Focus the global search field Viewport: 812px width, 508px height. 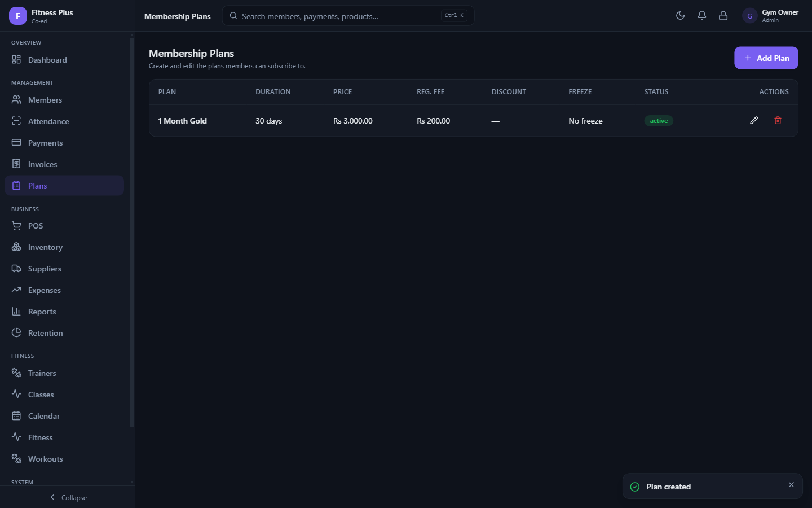348,16
